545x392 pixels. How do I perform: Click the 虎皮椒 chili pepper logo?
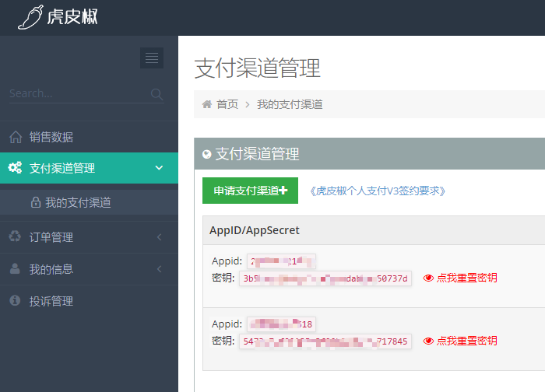tap(58, 17)
